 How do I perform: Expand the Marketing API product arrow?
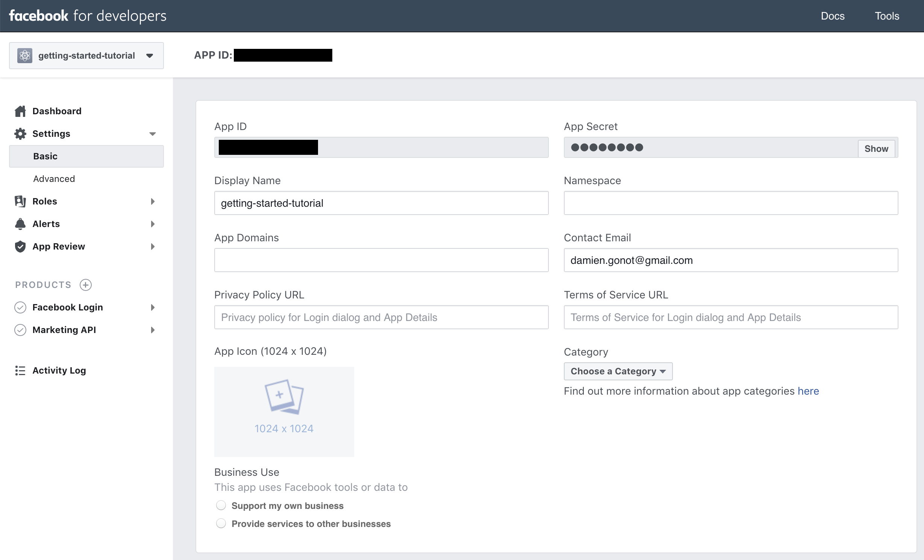[153, 330]
